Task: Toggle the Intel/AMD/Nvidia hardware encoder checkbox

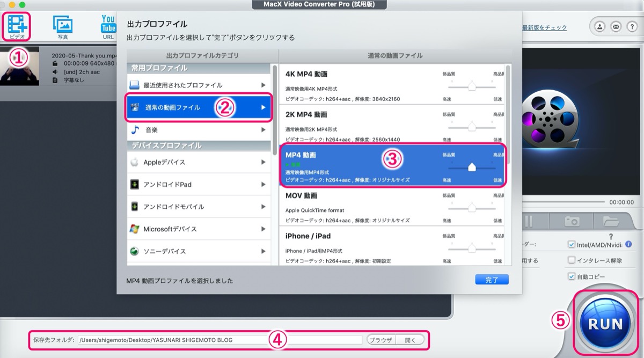Action: (x=572, y=245)
